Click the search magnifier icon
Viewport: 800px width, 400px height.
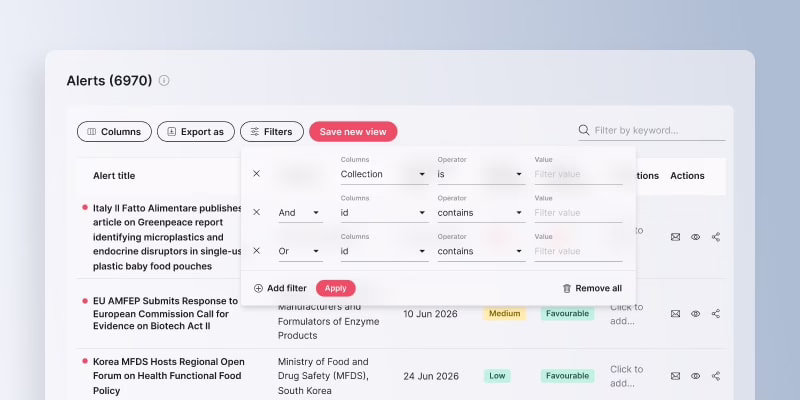point(584,130)
